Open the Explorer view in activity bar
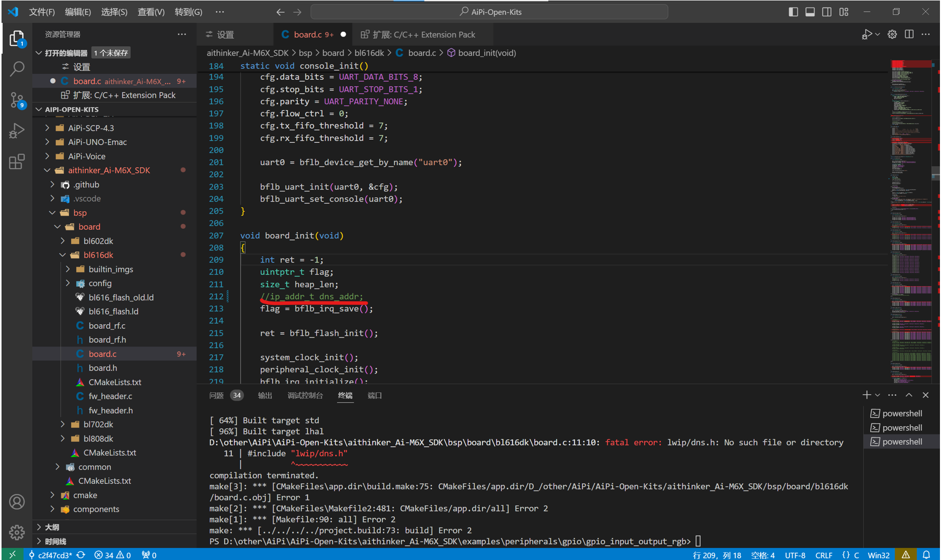Screen dimensions: 943x560 pyautogui.click(x=17, y=39)
